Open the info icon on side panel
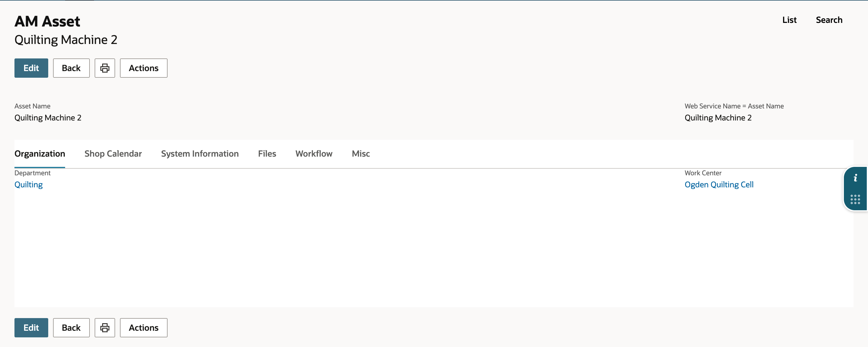The height and width of the screenshot is (347, 868). (855, 178)
